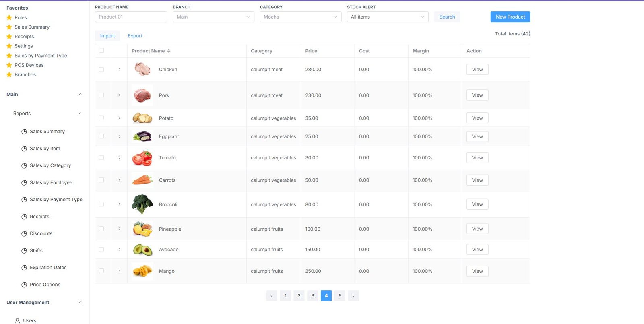The width and height of the screenshot is (644, 324).
Task: Click the Discounts report icon in sidebar
Action: pyautogui.click(x=24, y=233)
